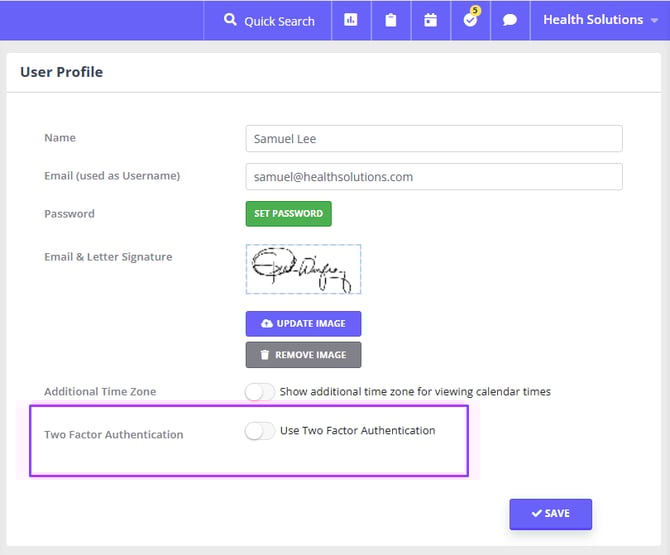Click the Quick Search magnifier icon
Viewport: 670px width, 555px height.
coord(231,20)
